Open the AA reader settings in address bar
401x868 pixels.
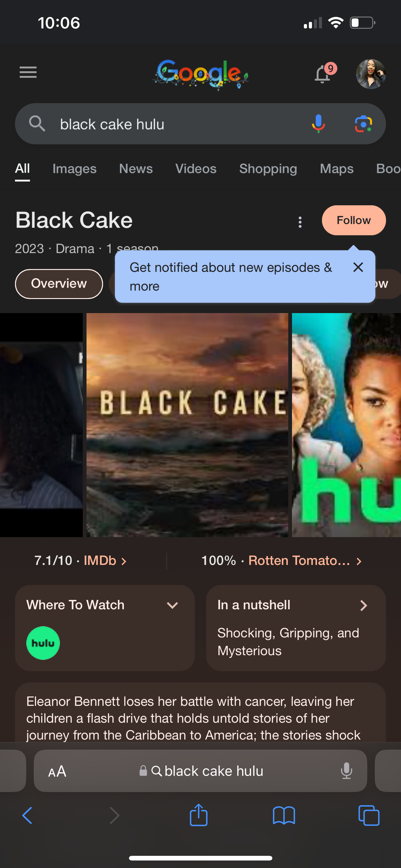point(57,771)
